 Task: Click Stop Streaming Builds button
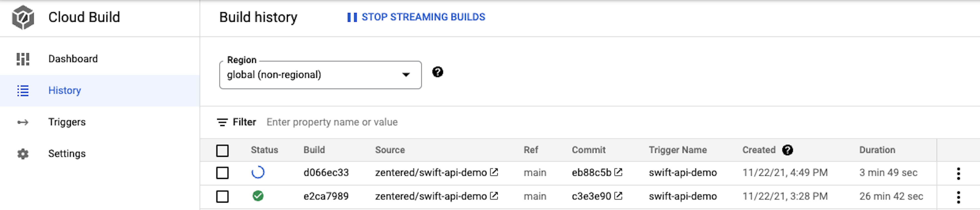point(416,17)
